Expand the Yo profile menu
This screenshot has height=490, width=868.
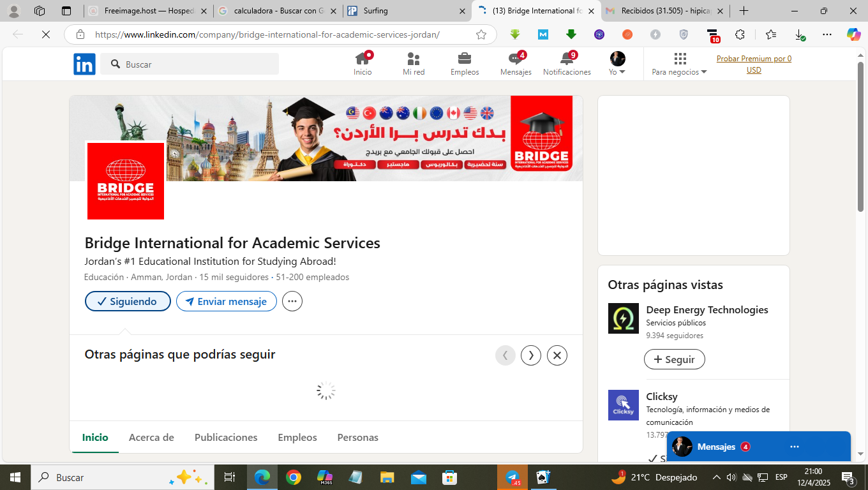pyautogui.click(x=617, y=64)
